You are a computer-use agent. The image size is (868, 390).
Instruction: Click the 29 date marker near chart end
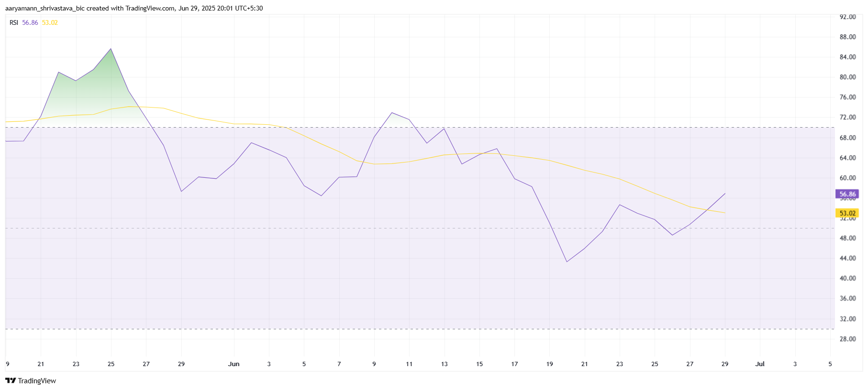click(x=725, y=364)
